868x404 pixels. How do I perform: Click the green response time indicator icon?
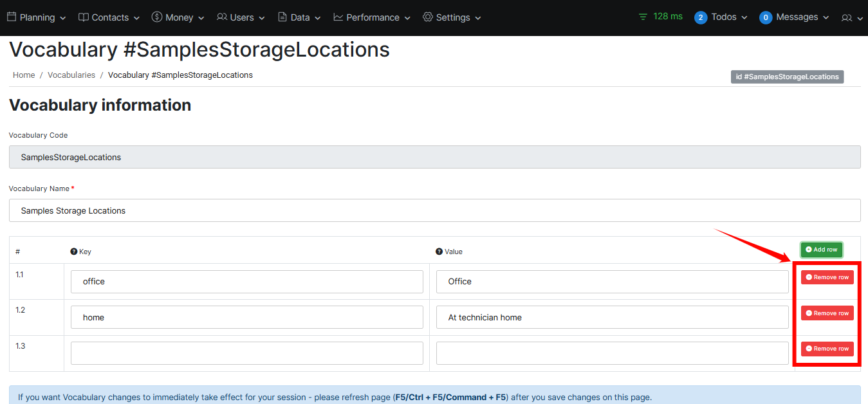coord(643,17)
